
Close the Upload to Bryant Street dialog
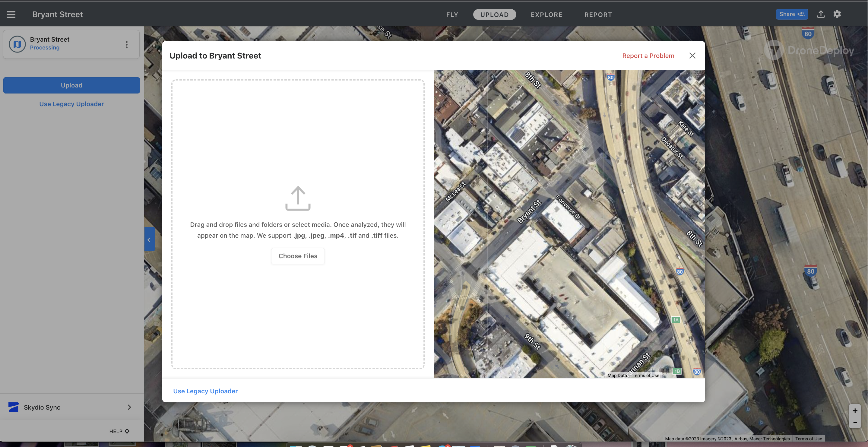coord(692,55)
